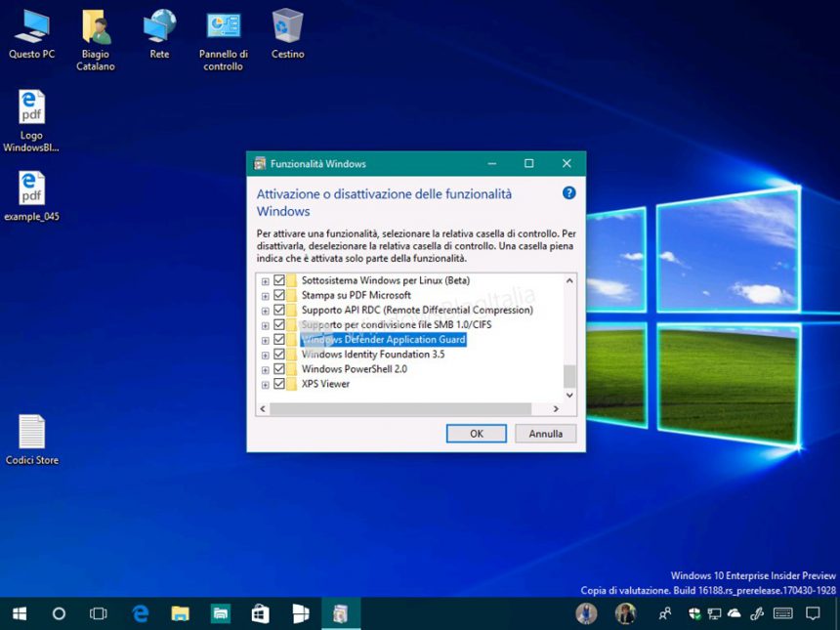
Task: Select the Windows Identity Foundation 3.5 label
Action: 373,355
